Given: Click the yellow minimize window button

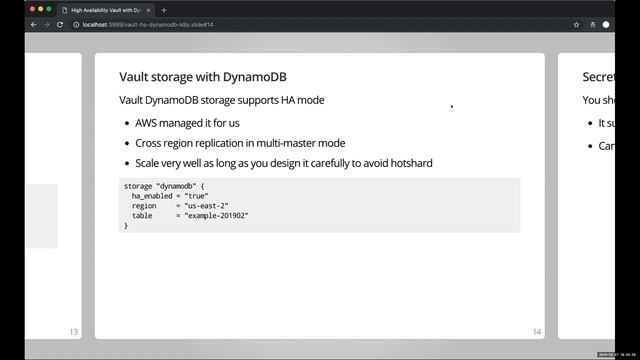Looking at the screenshot, I should coord(40,9).
